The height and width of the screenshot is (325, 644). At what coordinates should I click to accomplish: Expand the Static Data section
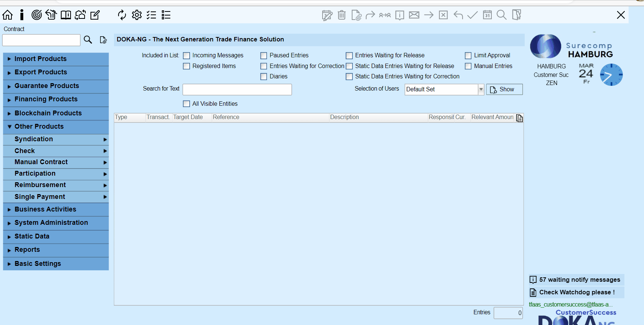click(56, 237)
